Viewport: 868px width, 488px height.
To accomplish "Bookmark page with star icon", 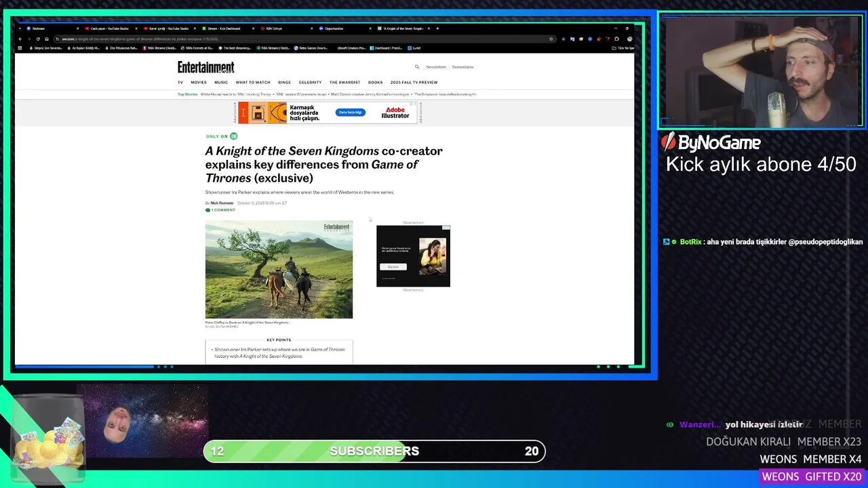I will (551, 39).
